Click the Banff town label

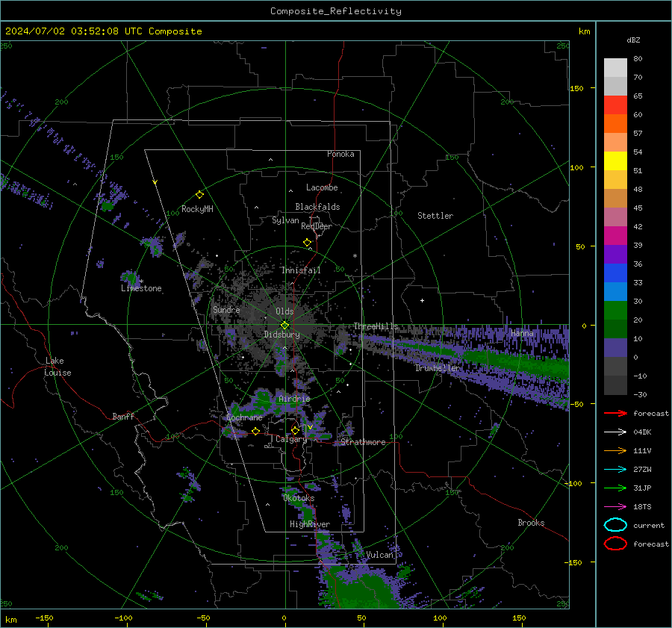pyautogui.click(x=123, y=416)
